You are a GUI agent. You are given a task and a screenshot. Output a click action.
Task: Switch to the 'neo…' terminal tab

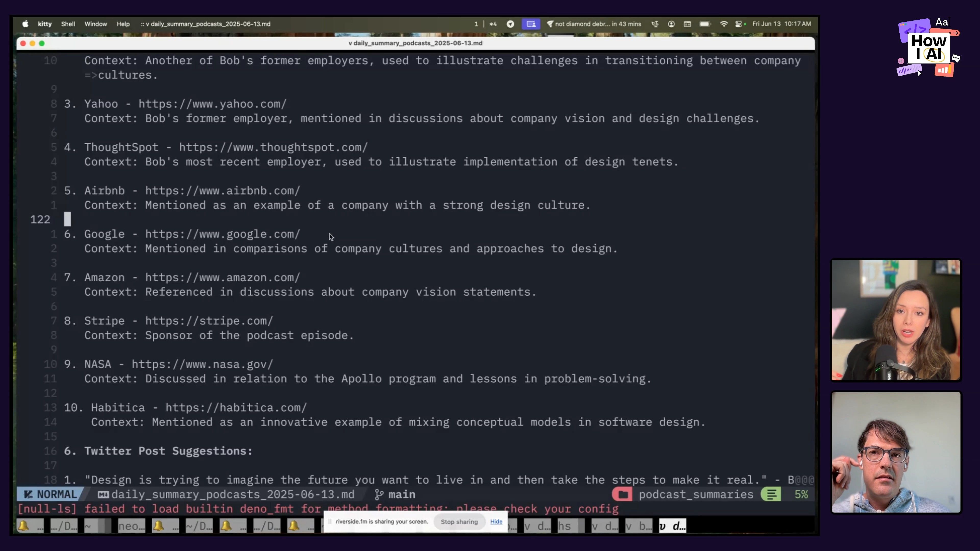131,526
